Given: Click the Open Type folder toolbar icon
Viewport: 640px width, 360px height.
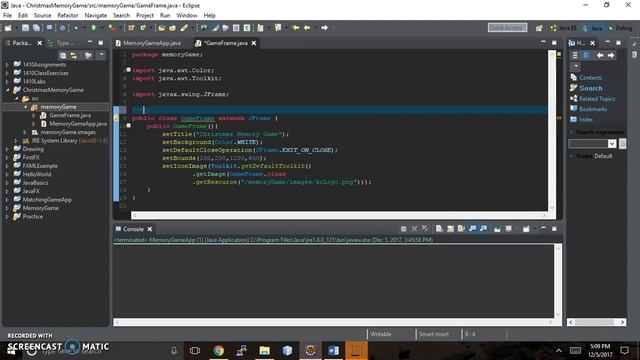Looking at the screenshot, I should (162, 28).
